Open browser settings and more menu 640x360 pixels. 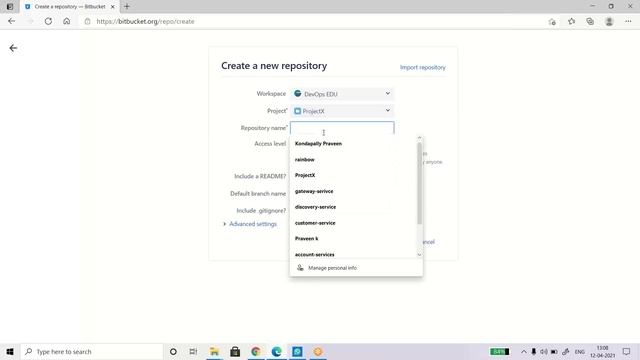(x=628, y=21)
